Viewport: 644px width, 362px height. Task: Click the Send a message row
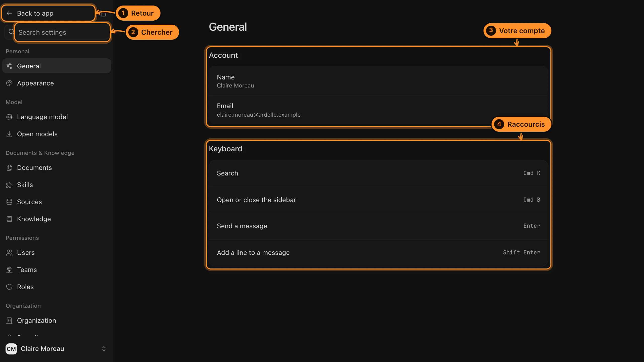pyautogui.click(x=378, y=226)
